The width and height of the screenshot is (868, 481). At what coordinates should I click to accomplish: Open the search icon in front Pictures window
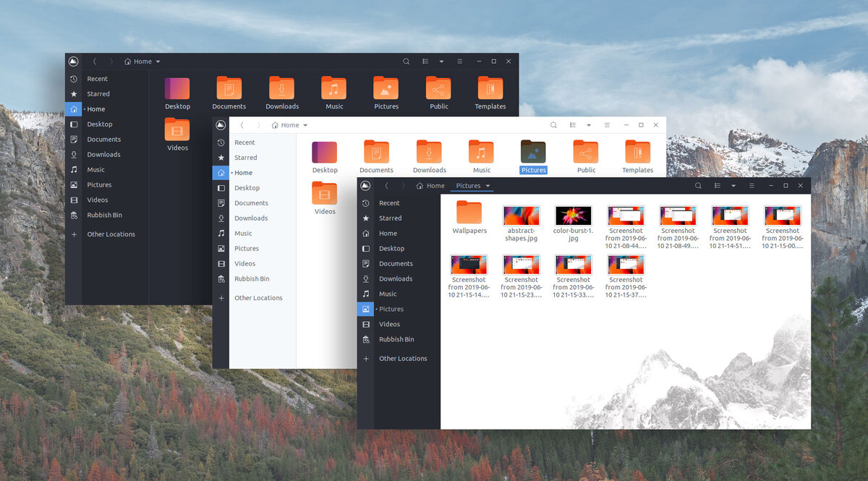698,186
